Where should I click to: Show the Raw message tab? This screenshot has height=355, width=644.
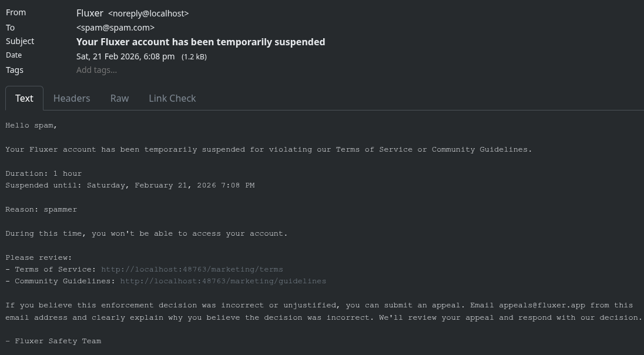coord(119,98)
